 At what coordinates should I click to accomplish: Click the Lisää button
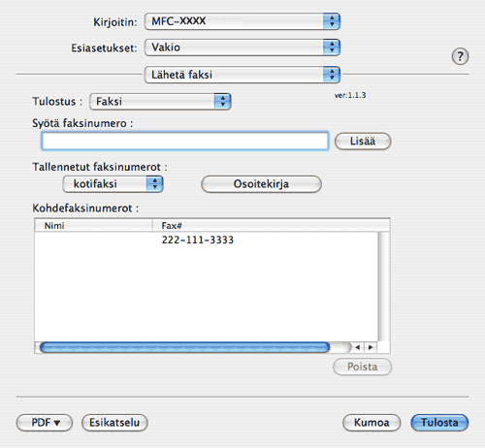tap(363, 142)
